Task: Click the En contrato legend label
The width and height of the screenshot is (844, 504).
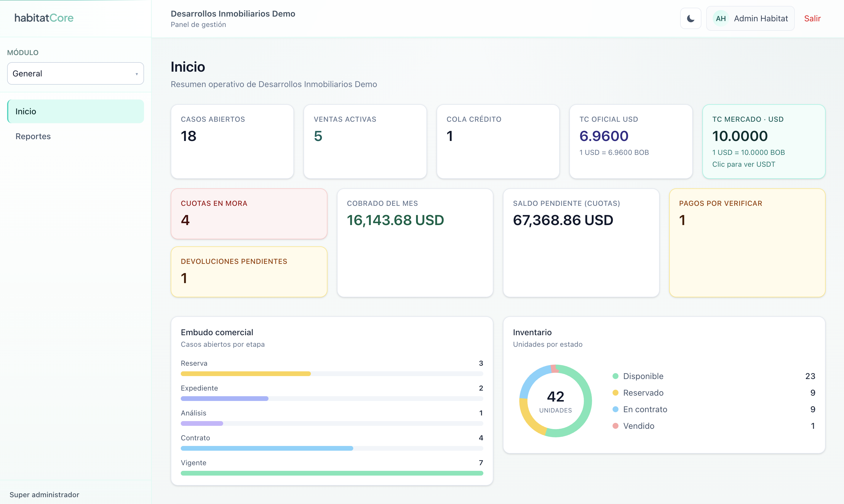Action: point(645,409)
